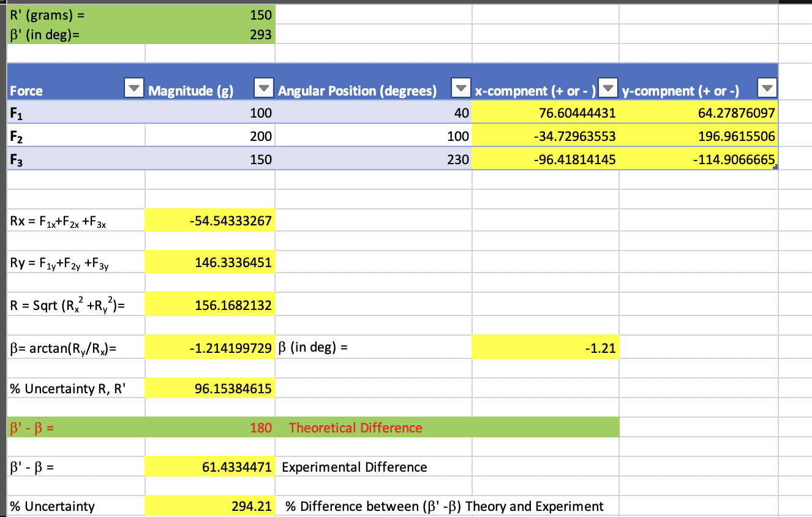
Task: Select the % Uncertainty R, R' cell showing 96.15384615
Action: (208, 388)
